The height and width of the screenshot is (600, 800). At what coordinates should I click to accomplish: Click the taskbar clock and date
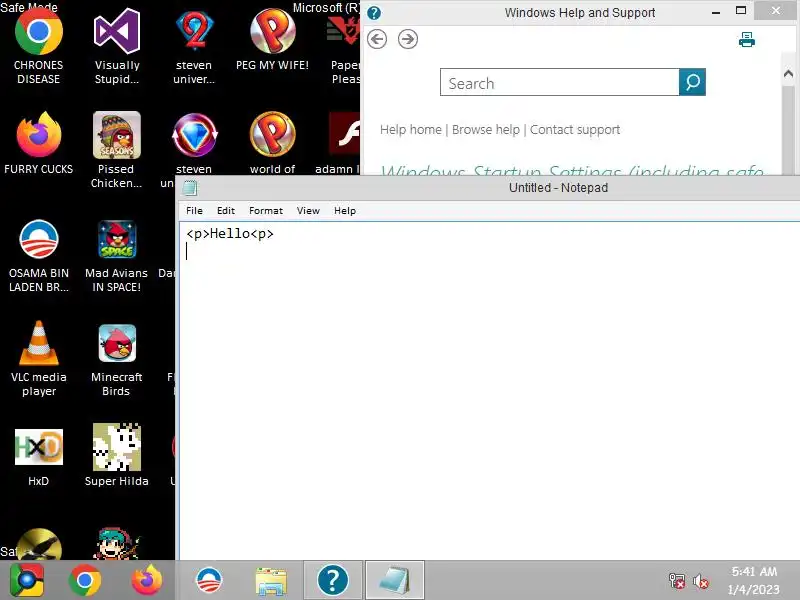pos(754,581)
